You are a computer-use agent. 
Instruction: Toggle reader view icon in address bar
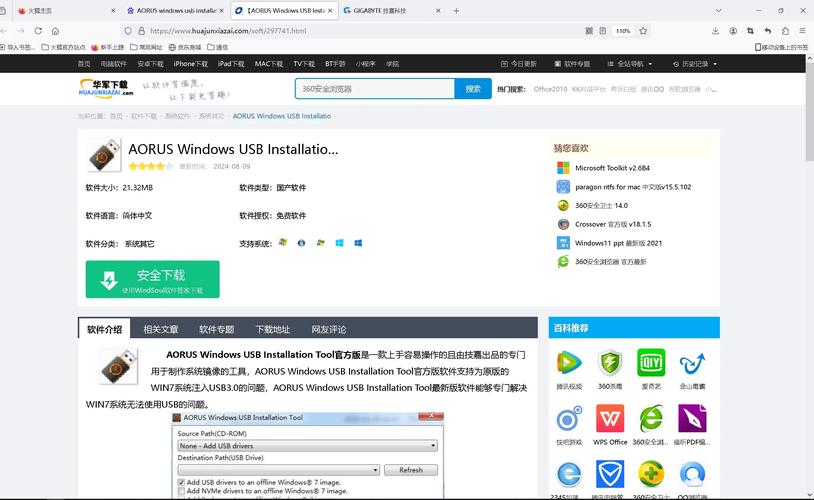pos(603,31)
